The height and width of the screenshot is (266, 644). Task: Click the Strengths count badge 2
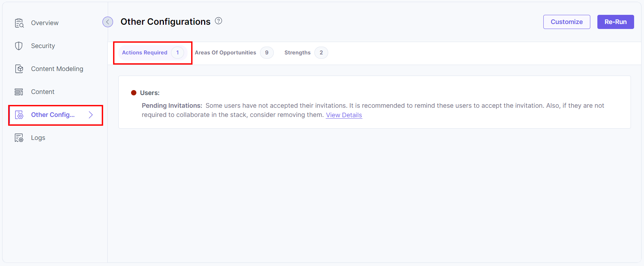(x=321, y=53)
